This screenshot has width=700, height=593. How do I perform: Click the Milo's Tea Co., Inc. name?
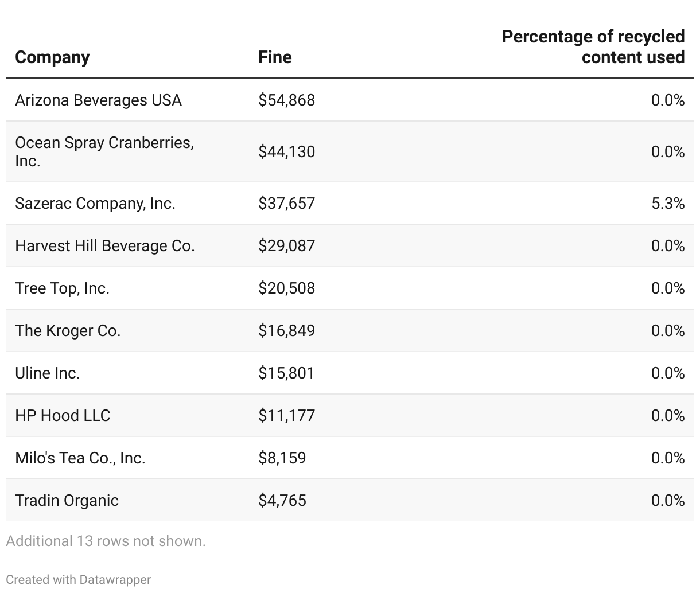click(x=80, y=458)
